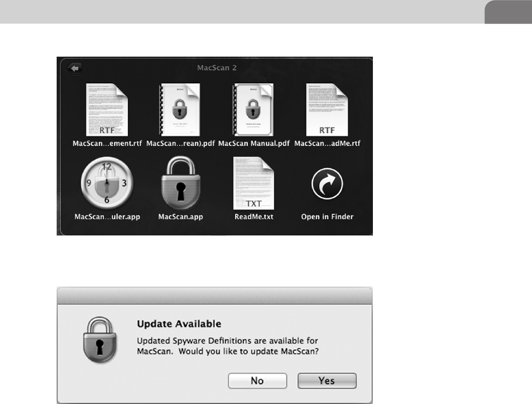Click the MacScan...rean).pdf file name label
The width and height of the screenshot is (532, 404).
pyautogui.click(x=180, y=143)
